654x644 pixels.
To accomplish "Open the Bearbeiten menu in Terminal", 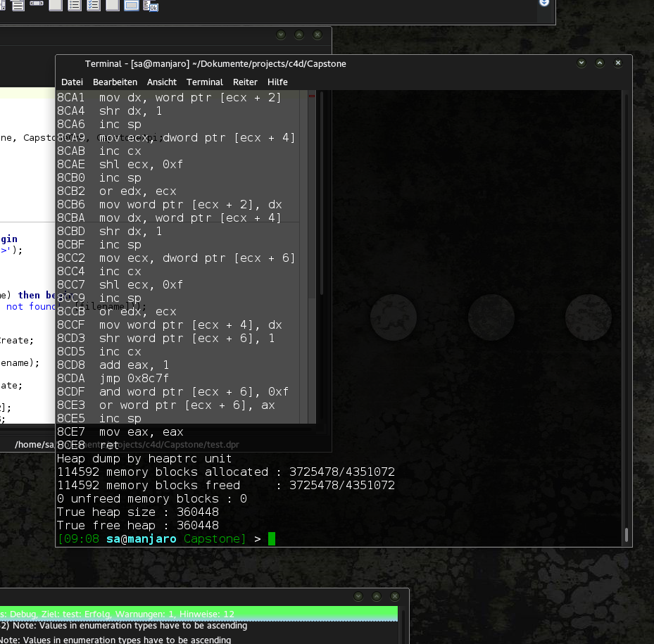I will pos(115,82).
